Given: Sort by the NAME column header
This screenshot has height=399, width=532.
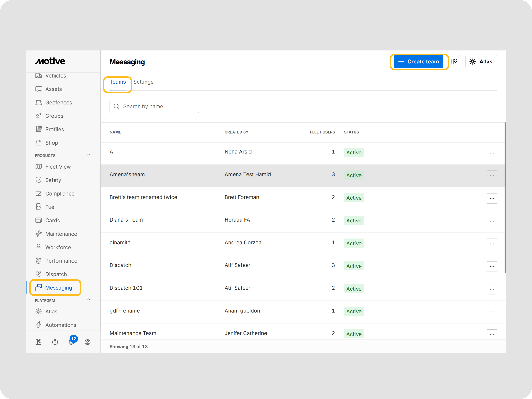Looking at the screenshot, I should pos(115,132).
